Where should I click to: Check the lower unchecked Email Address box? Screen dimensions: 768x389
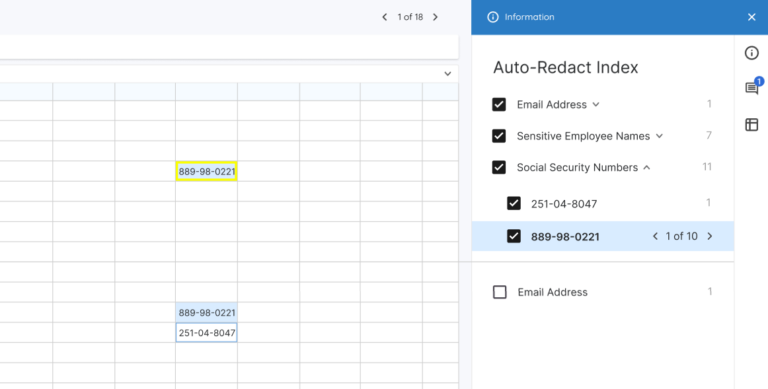[500, 292]
